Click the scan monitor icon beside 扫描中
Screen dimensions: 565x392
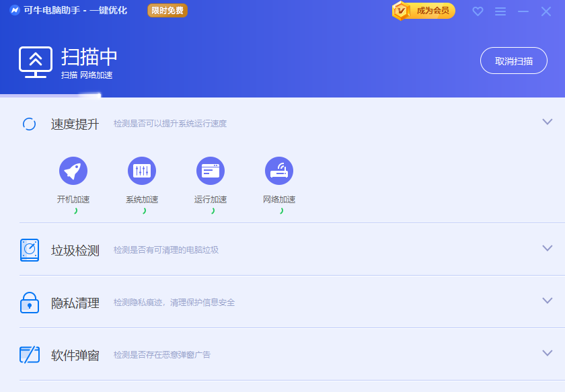tap(36, 62)
